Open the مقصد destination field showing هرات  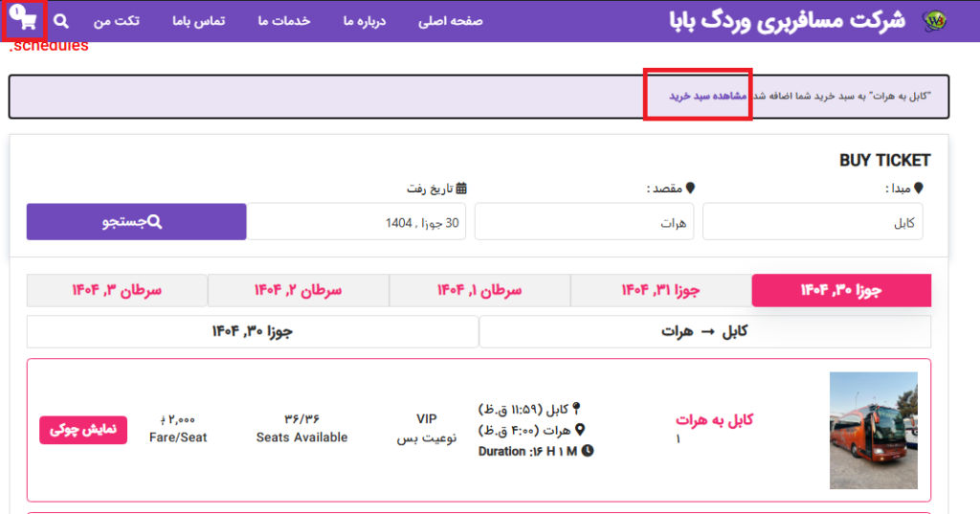pos(585,221)
